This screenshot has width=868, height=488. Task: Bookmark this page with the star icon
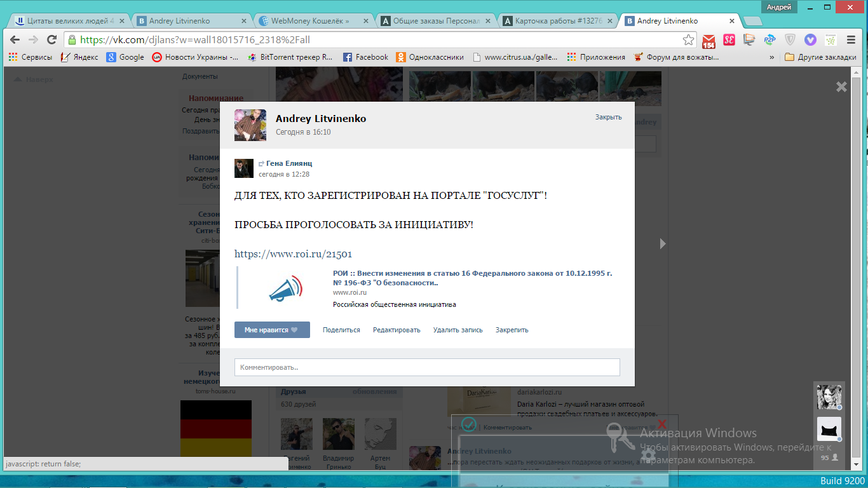[688, 40]
